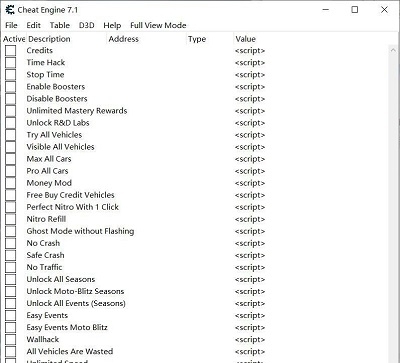Toggle the Enable Boosters checkbox

click(x=10, y=87)
